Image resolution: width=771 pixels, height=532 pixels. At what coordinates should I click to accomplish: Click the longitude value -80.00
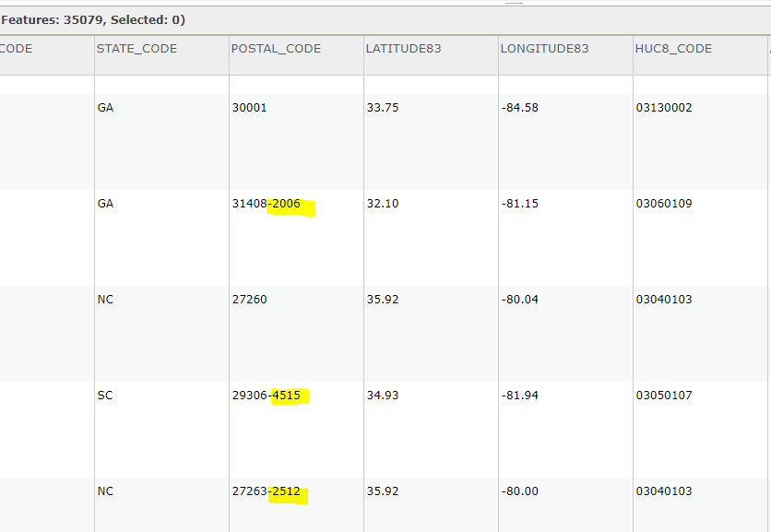(520, 491)
